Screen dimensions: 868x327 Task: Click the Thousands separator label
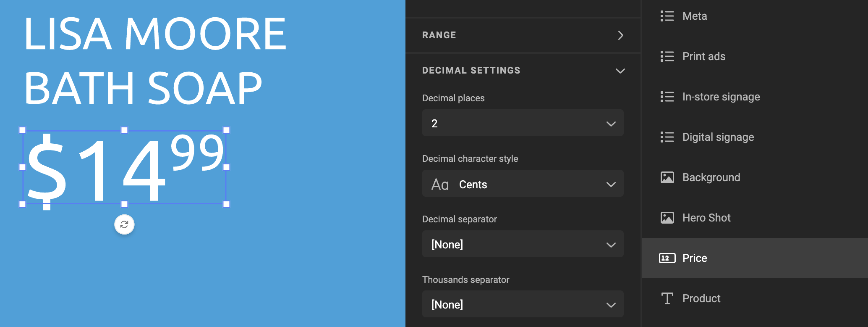tap(466, 280)
